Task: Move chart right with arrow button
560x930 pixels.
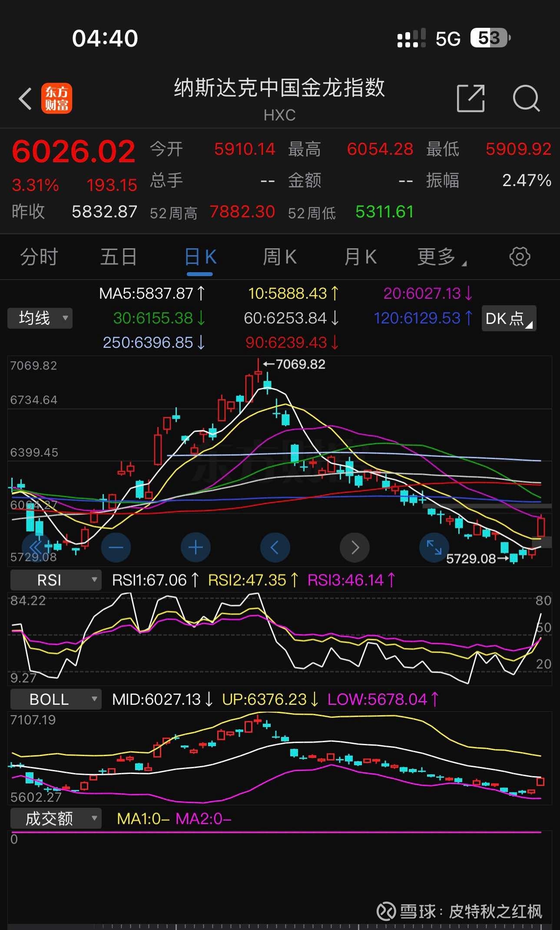Action: tap(355, 547)
